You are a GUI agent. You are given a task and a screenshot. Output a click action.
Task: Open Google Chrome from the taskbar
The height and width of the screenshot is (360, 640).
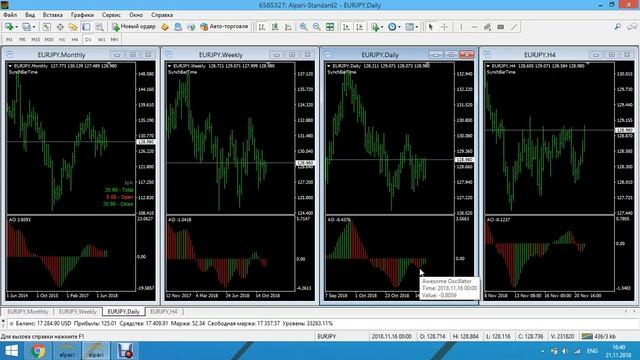(x=38, y=351)
